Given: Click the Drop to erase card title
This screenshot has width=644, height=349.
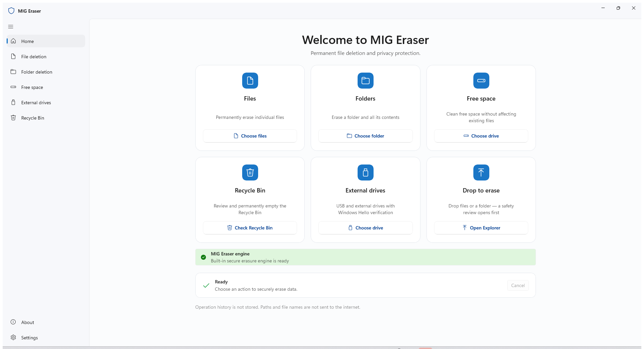Looking at the screenshot, I should [x=481, y=190].
